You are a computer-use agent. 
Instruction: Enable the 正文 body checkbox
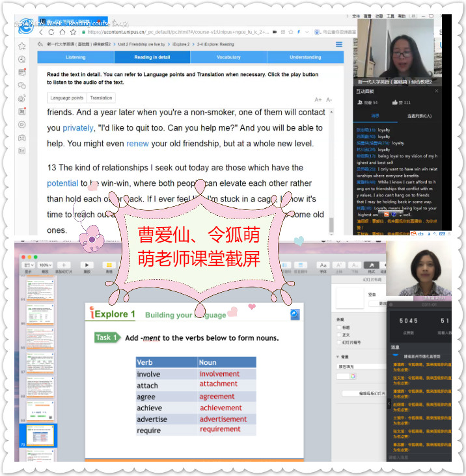[340, 335]
